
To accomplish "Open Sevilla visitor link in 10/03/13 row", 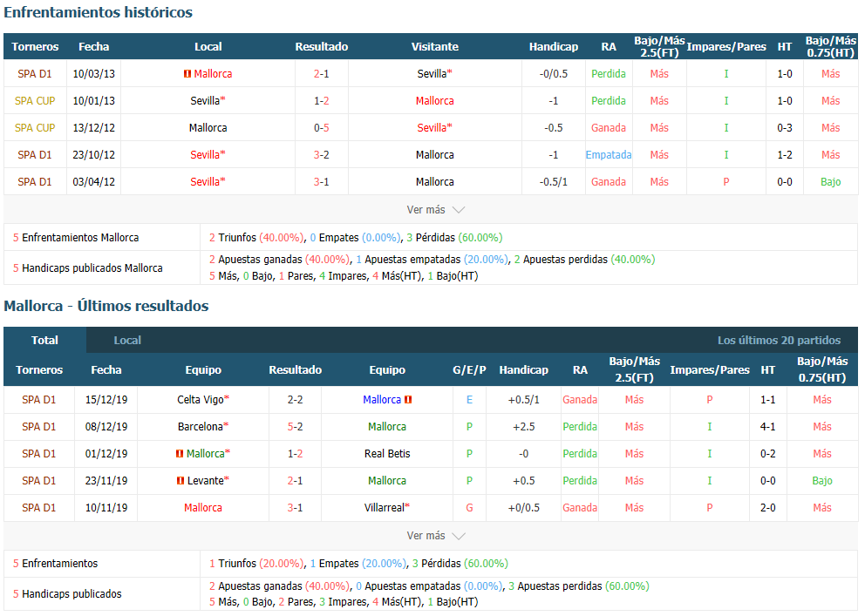I will tap(434, 74).
